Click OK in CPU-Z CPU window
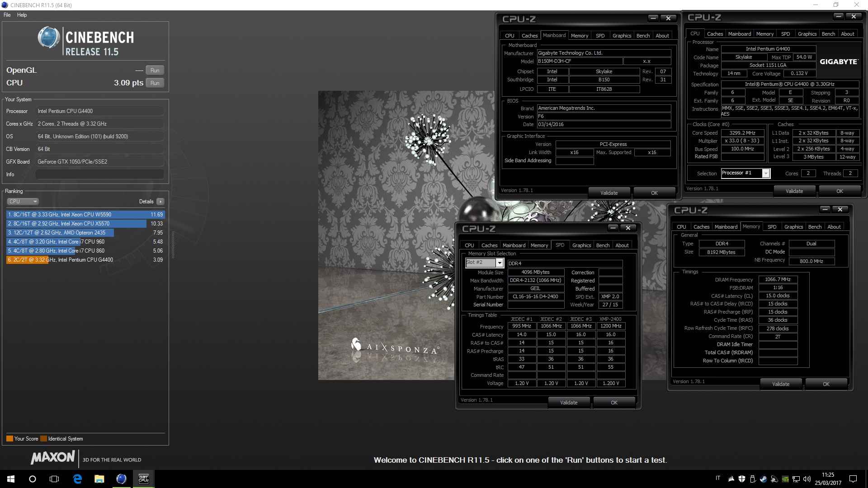 point(840,191)
